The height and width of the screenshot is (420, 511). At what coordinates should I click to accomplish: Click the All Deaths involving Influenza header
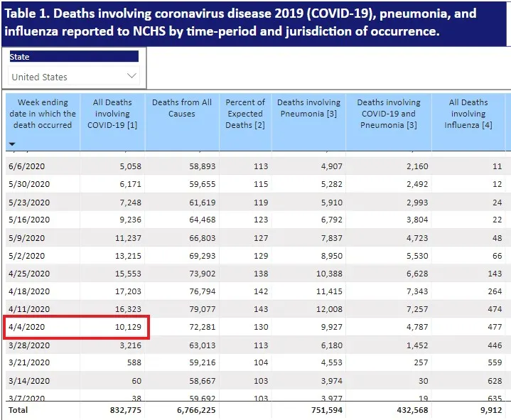point(468,114)
